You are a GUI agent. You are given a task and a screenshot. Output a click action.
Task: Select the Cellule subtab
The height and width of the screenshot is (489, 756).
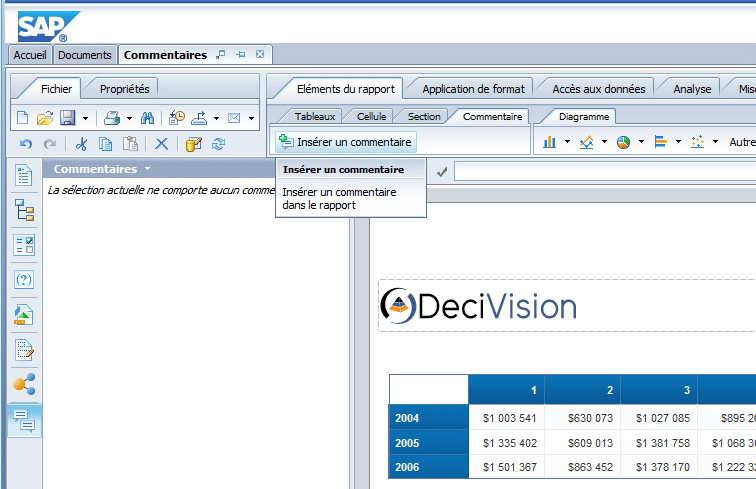(371, 116)
